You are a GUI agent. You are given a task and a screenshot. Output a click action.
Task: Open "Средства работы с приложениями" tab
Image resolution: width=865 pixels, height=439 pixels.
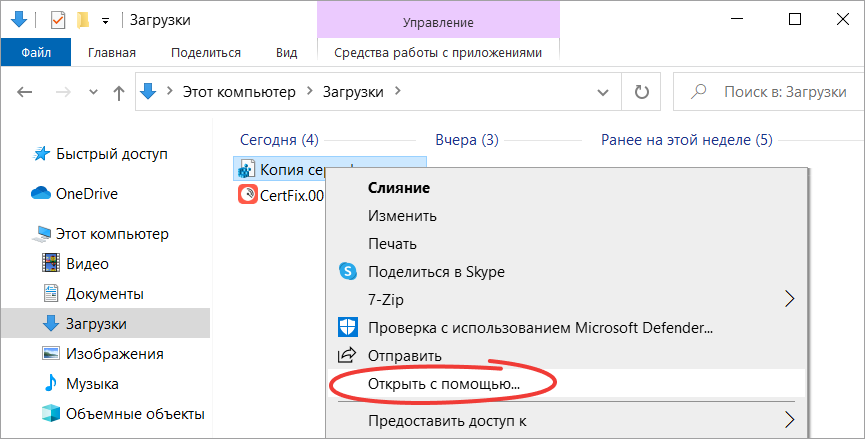point(438,53)
